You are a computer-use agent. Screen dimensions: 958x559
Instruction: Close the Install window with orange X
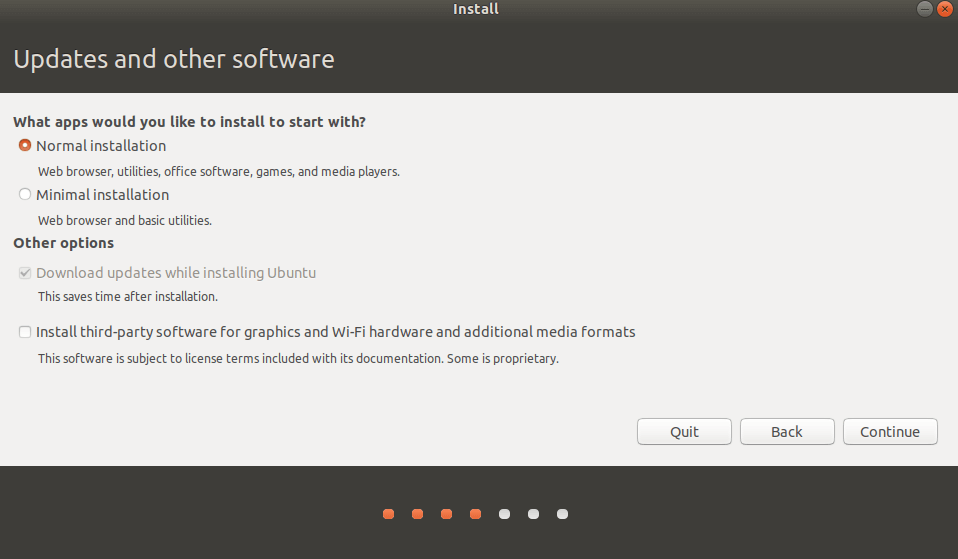pyautogui.click(x=945, y=9)
